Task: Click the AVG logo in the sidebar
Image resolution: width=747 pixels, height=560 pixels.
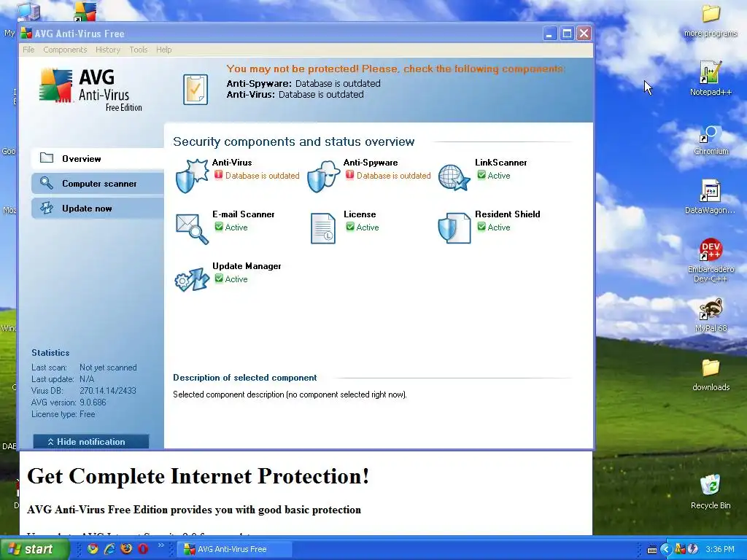Action: 90,90
